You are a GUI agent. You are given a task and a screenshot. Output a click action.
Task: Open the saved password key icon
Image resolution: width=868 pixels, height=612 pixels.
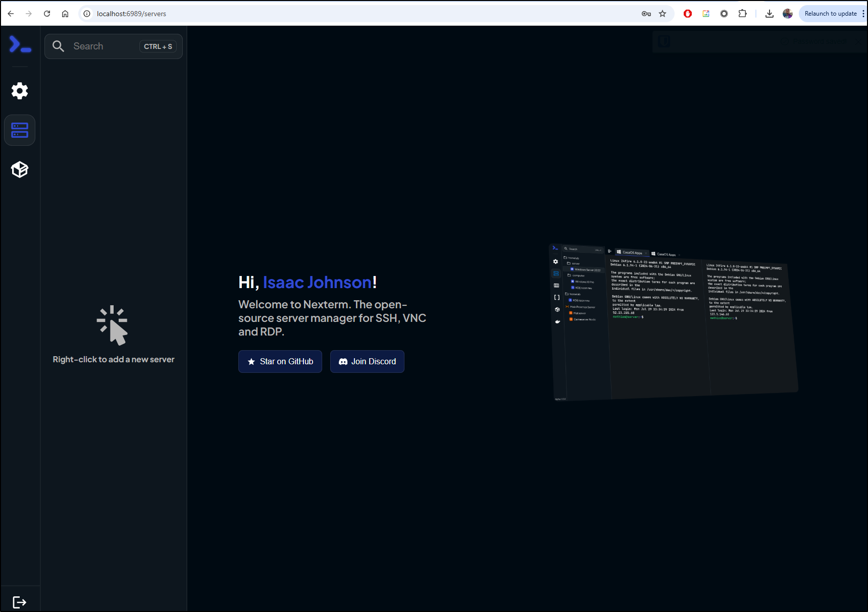(x=646, y=14)
